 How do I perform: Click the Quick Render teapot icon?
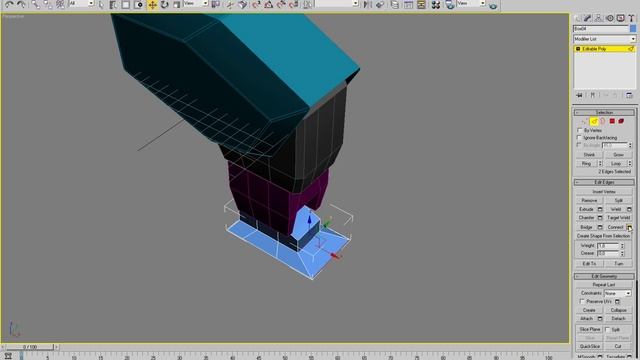(x=493, y=5)
